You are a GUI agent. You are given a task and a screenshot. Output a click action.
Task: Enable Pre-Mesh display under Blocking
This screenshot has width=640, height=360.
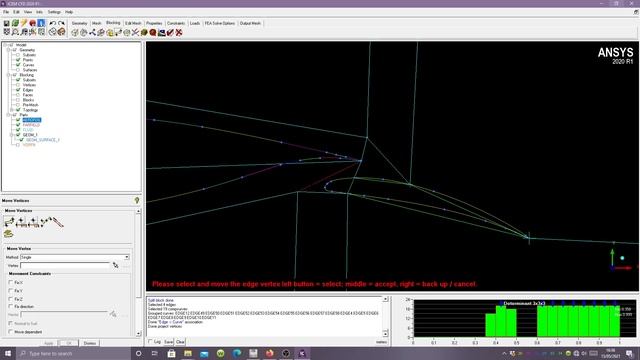coord(18,105)
